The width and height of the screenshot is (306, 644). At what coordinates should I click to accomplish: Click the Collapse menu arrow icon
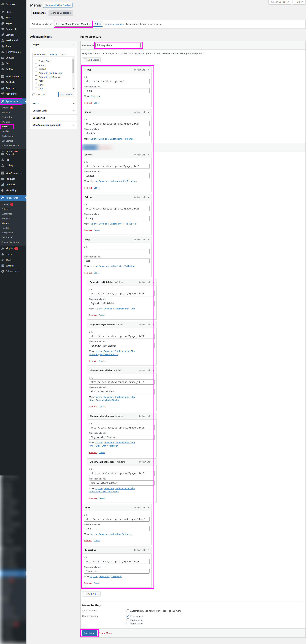click(x=3, y=271)
